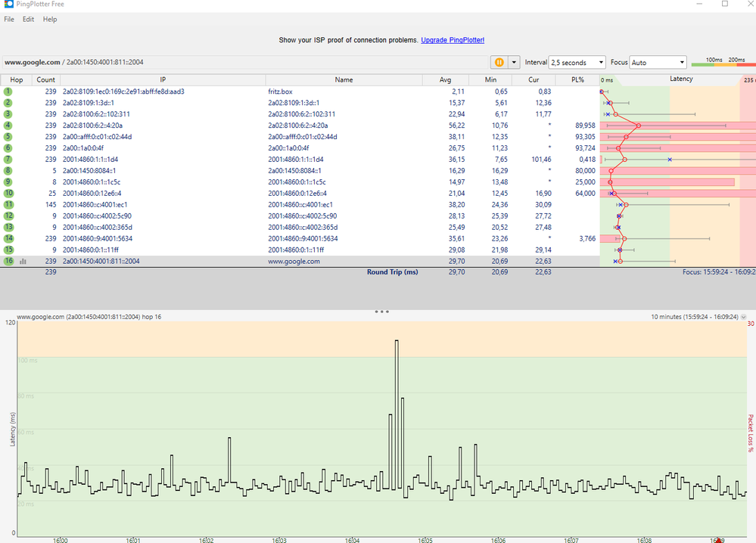Select hop 5 green circle icon
756x543 pixels.
click(x=8, y=137)
